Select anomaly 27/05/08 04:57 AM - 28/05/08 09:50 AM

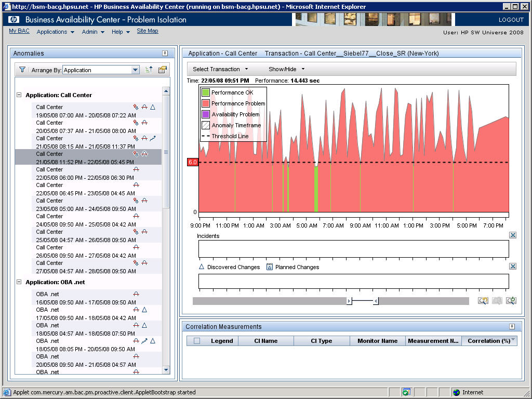pos(97,267)
